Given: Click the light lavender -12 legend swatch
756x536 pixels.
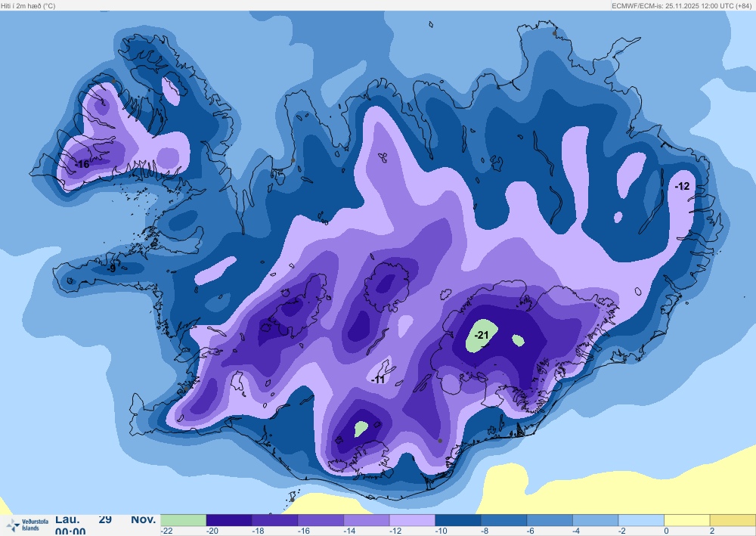Looking at the screenshot, I should 412,520.
